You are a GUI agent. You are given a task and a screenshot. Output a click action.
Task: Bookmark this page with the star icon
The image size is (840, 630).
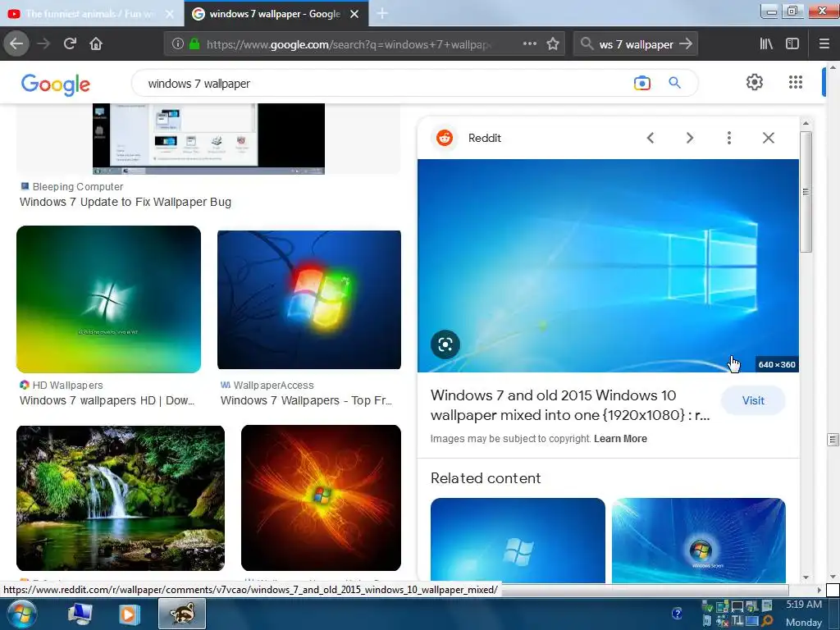553,44
